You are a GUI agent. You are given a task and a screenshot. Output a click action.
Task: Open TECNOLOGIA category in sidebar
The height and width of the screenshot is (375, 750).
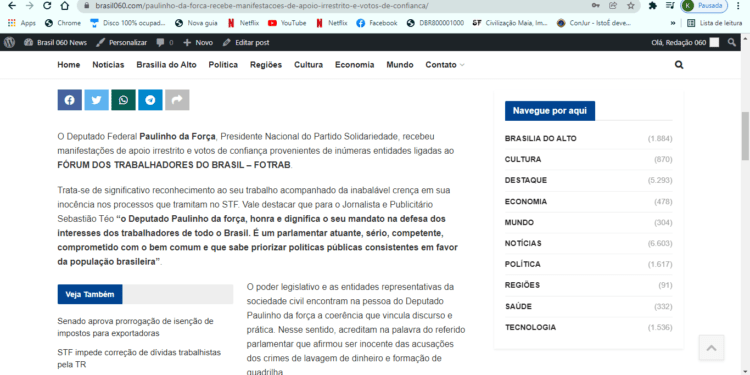(530, 327)
